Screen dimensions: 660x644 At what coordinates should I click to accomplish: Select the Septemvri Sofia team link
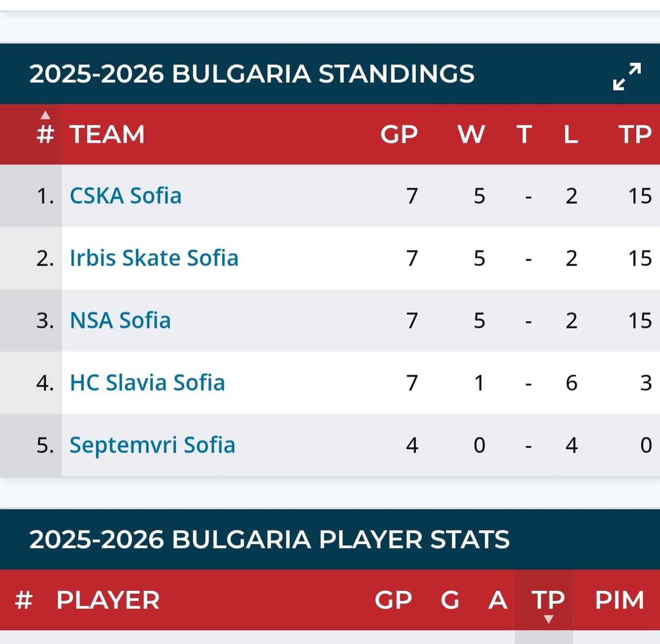153,445
